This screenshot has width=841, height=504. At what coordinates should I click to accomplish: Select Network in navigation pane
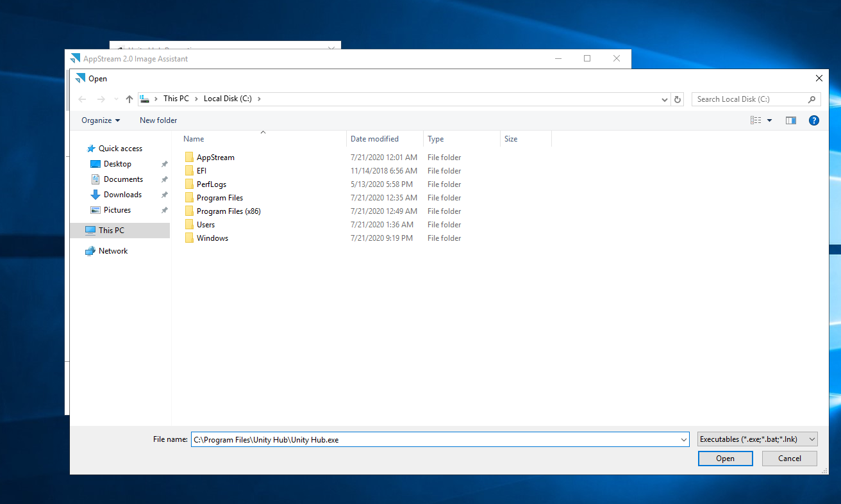[113, 251]
